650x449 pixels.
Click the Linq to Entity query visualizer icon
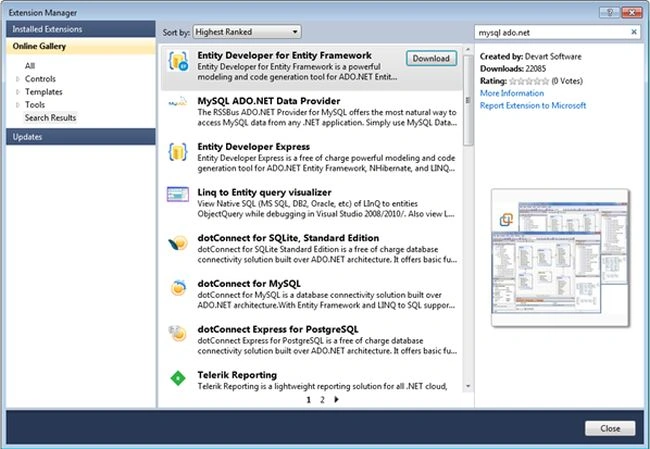pos(178,194)
